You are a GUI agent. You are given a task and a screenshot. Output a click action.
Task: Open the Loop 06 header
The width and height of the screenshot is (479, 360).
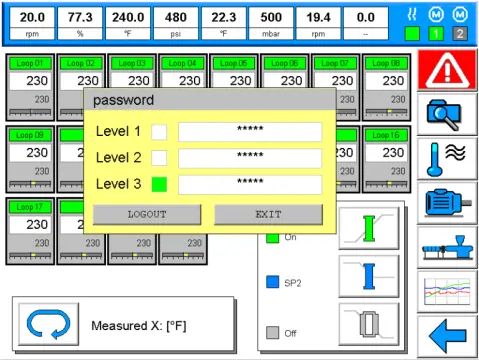pos(285,63)
